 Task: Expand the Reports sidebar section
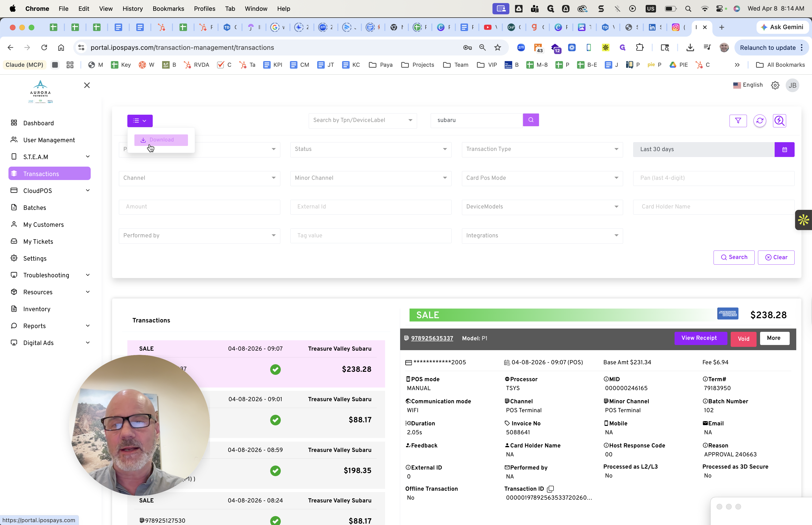[50, 326]
